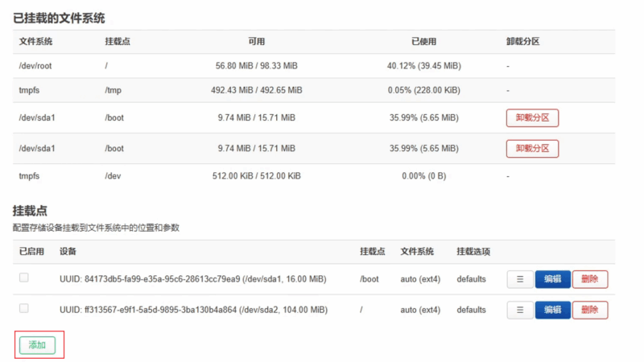Click the green 添加 button
Viewport: 644px width, 362px height.
(x=37, y=345)
